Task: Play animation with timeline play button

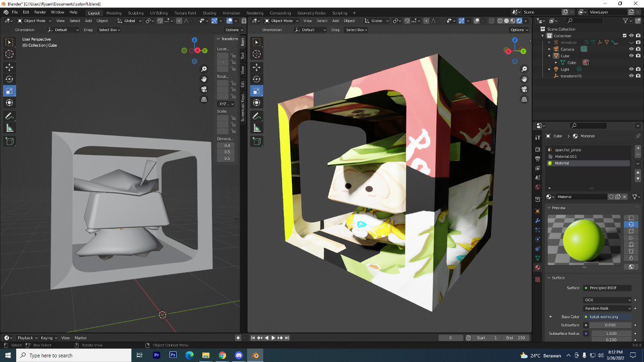Action: tap(273, 338)
